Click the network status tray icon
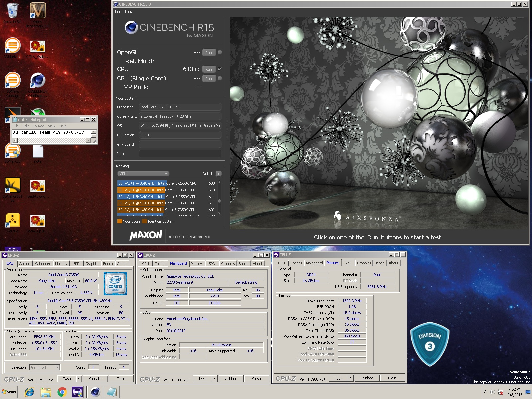The width and height of the screenshot is (532, 399). 500,392
